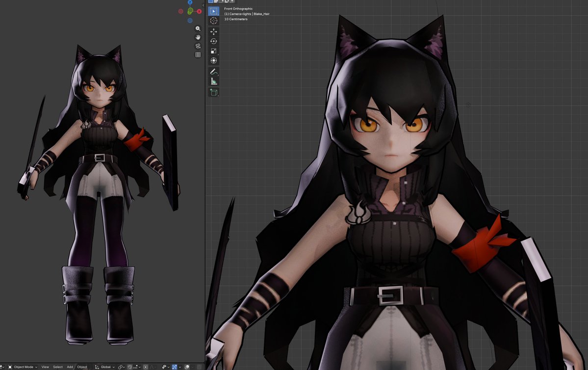This screenshot has height=370, width=588.
Task: Toggle viewport gizmos display button
Action: point(175,367)
